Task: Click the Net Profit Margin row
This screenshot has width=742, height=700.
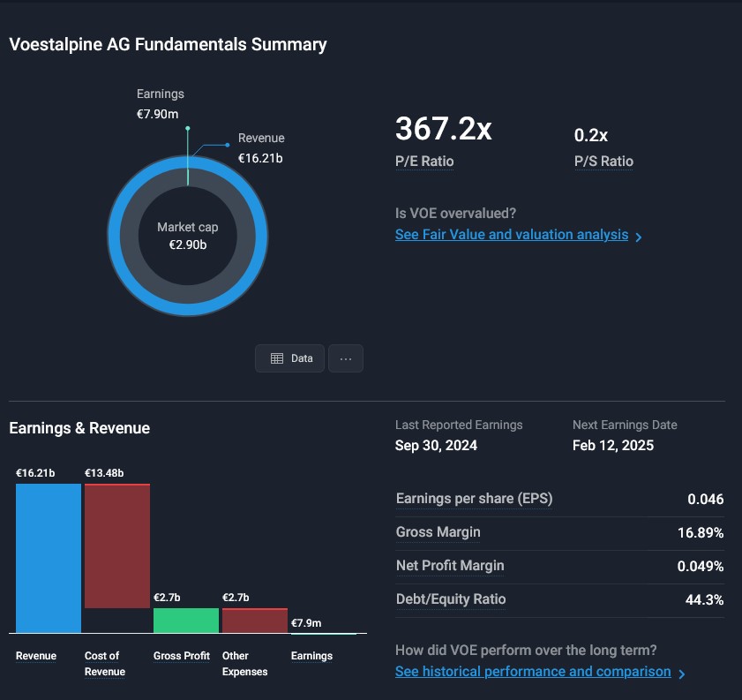Action: pyautogui.click(x=559, y=566)
